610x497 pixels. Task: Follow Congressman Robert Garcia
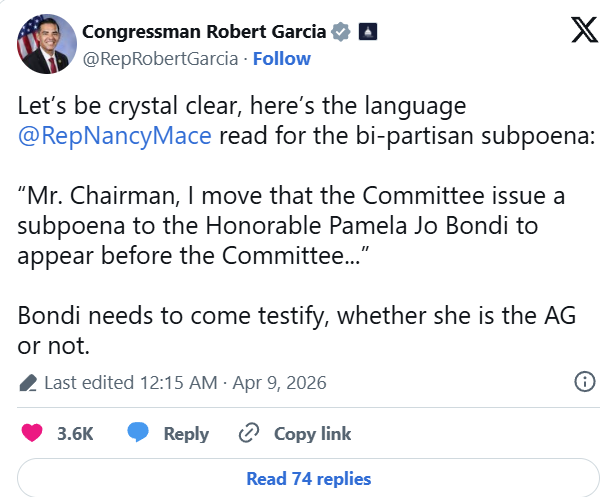(282, 58)
